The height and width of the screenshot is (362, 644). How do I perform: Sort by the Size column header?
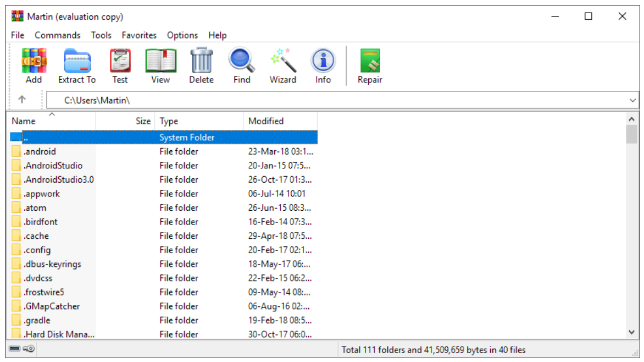(125, 121)
